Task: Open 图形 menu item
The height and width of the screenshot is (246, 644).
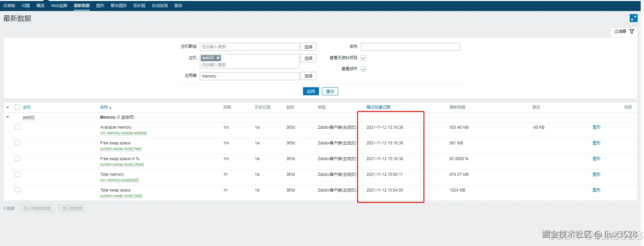Action: [100, 6]
